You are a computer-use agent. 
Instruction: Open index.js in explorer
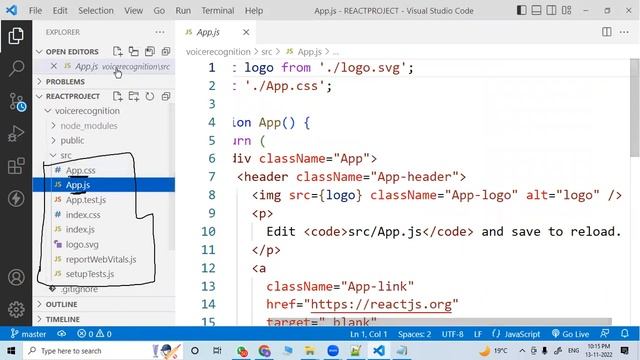[x=80, y=229]
